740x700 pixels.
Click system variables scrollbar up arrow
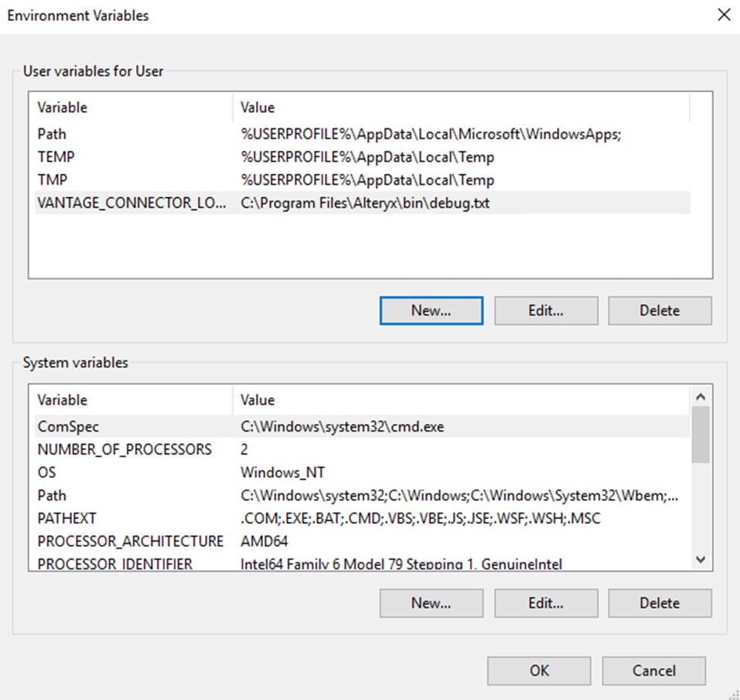point(701,397)
